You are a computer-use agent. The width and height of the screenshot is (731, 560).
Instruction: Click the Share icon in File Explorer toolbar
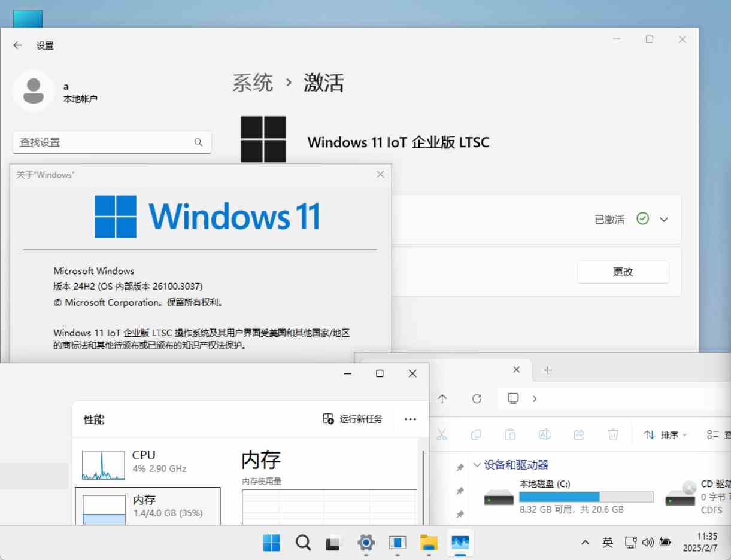pyautogui.click(x=579, y=434)
